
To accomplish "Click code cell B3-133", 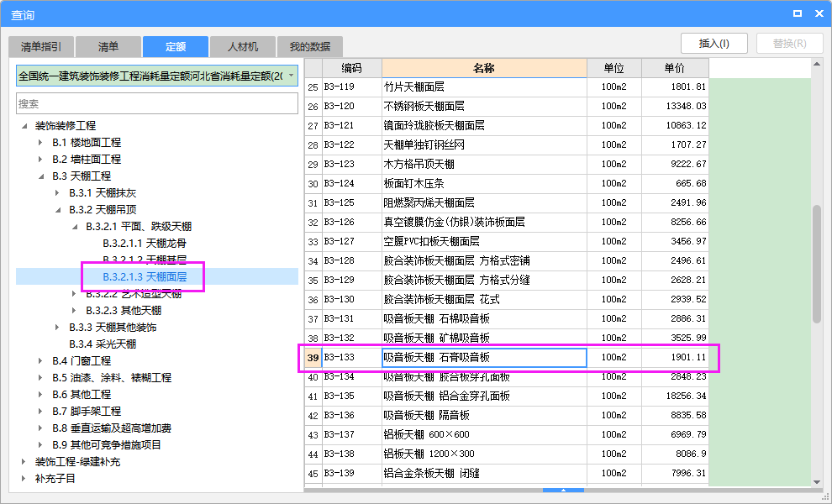I will click(x=352, y=358).
